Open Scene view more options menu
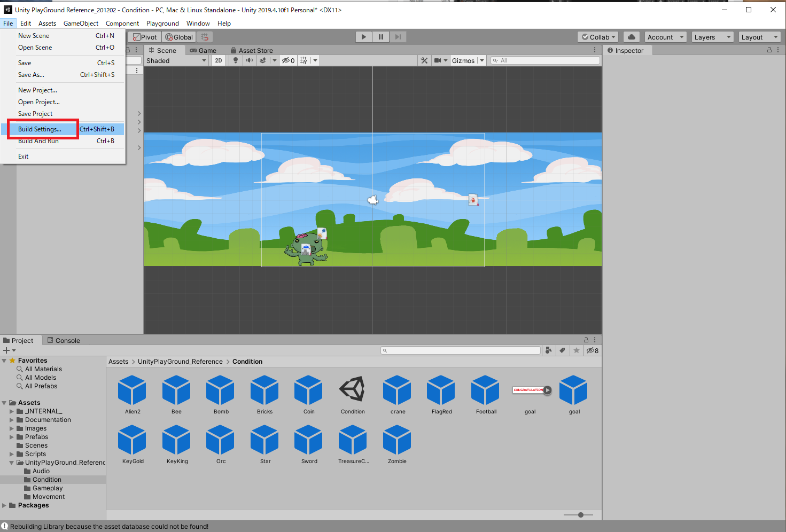This screenshot has height=532, width=786. tap(595, 50)
